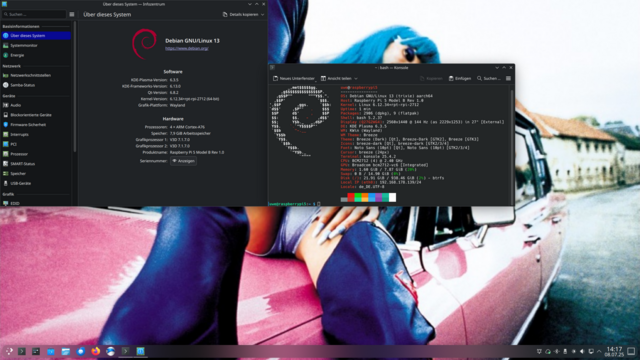Expand the Ansicht teilen dropdown arrow
The height and width of the screenshot is (360, 640).
tap(356, 78)
